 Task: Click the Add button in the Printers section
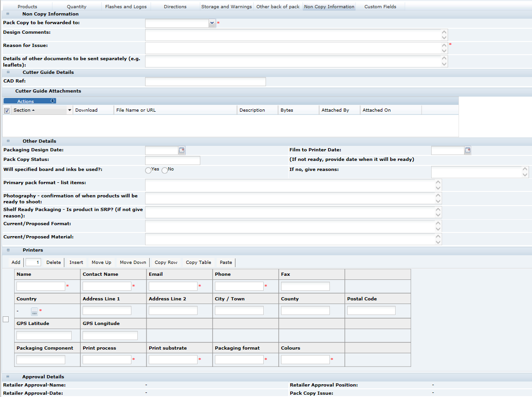coord(16,262)
